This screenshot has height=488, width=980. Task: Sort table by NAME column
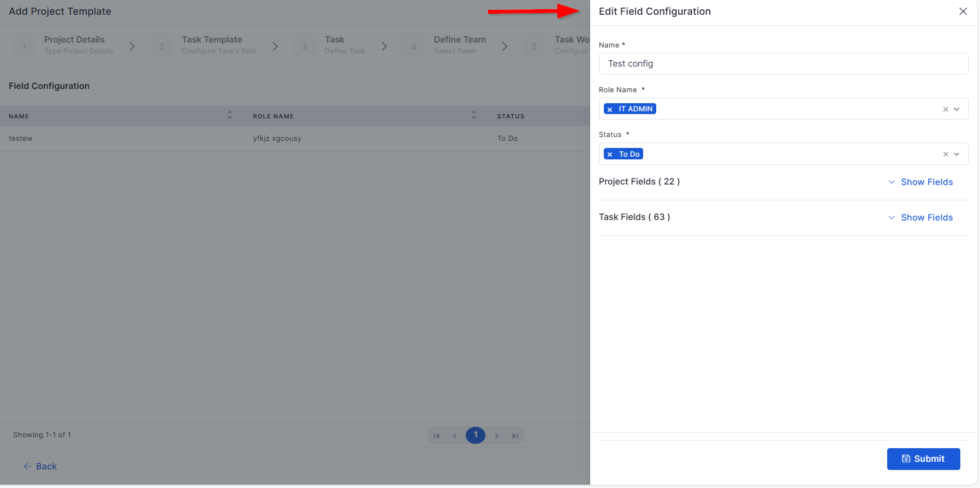click(229, 115)
